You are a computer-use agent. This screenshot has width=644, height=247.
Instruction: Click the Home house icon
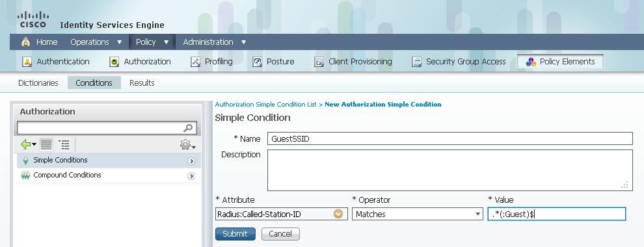point(25,42)
